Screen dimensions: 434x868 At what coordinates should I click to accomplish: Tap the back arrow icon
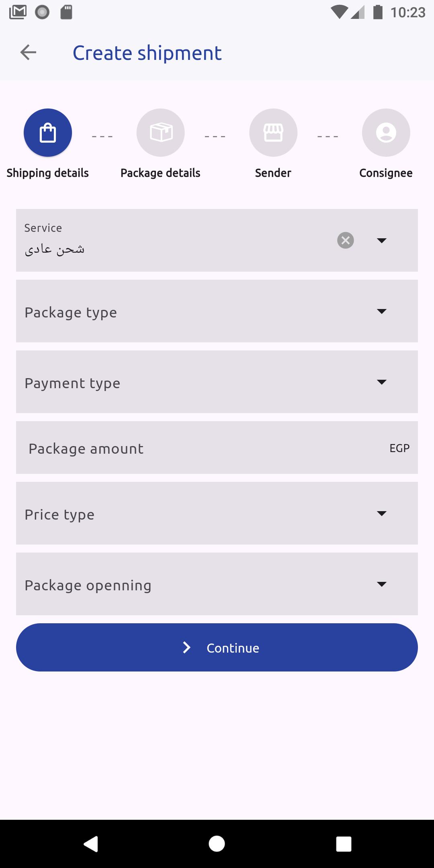(x=28, y=52)
